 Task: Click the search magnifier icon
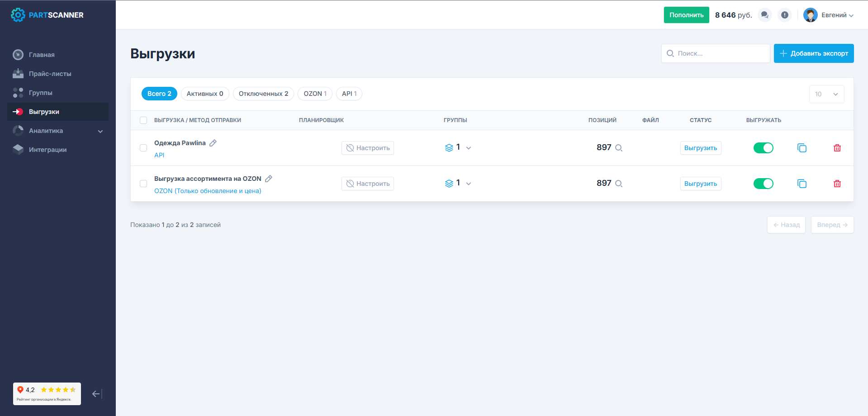pyautogui.click(x=670, y=53)
